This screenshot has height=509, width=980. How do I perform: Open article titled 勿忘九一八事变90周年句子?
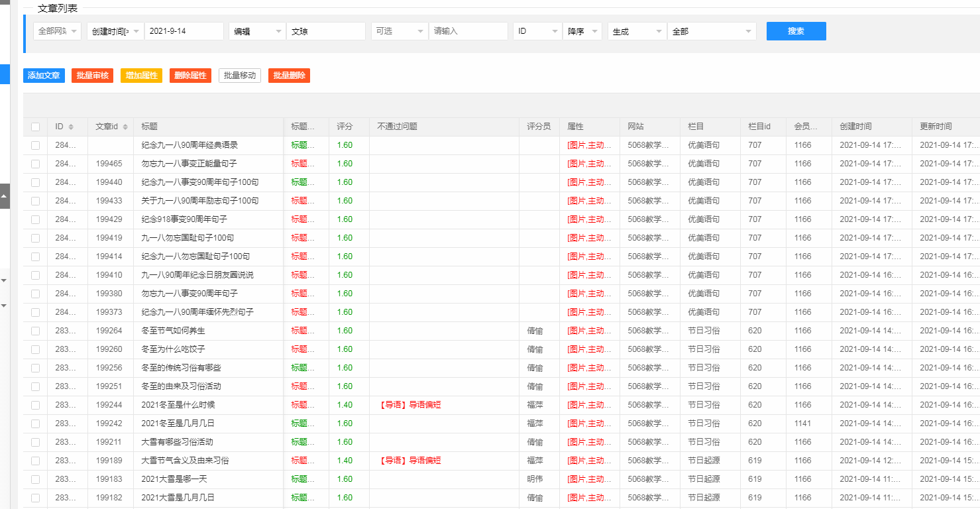point(190,294)
